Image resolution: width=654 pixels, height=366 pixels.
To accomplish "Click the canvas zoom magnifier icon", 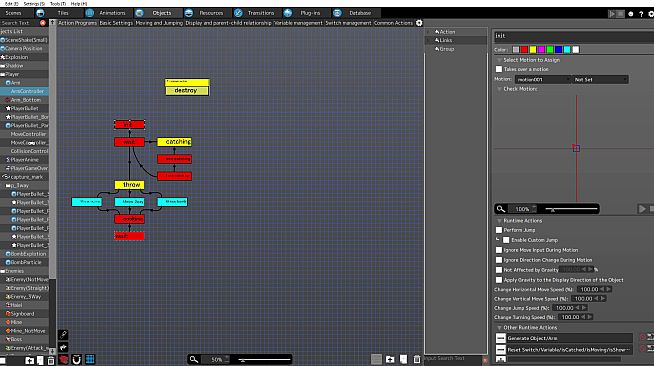I will click(194, 359).
